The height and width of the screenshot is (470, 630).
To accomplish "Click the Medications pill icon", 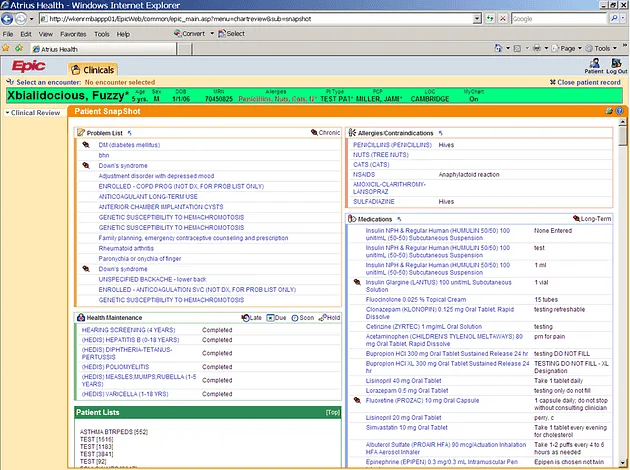I will tap(352, 219).
